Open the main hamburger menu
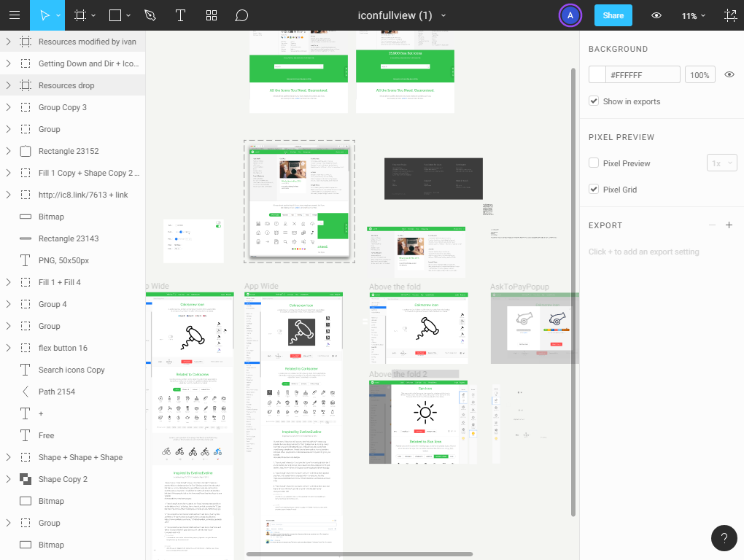 (x=15, y=15)
